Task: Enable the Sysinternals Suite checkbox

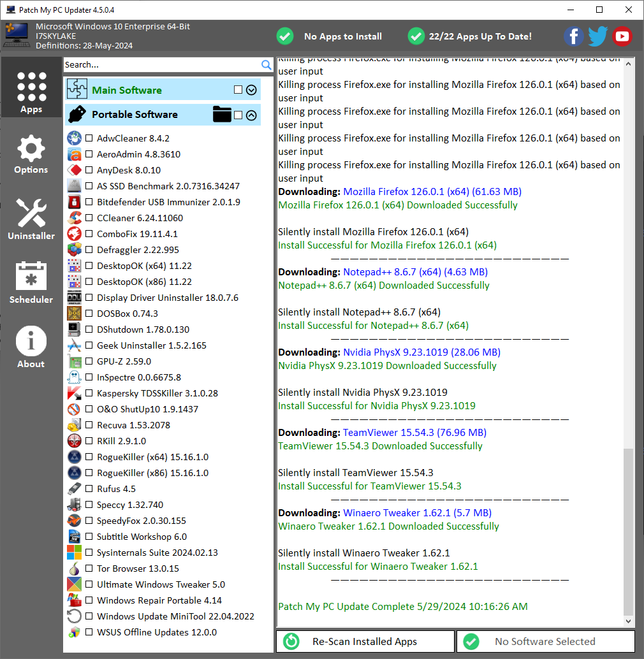Action: click(x=89, y=553)
